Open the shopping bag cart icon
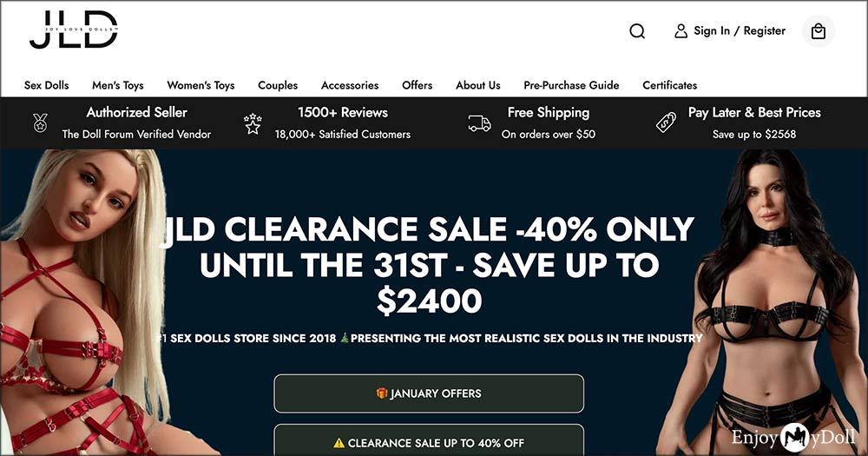 point(819,31)
